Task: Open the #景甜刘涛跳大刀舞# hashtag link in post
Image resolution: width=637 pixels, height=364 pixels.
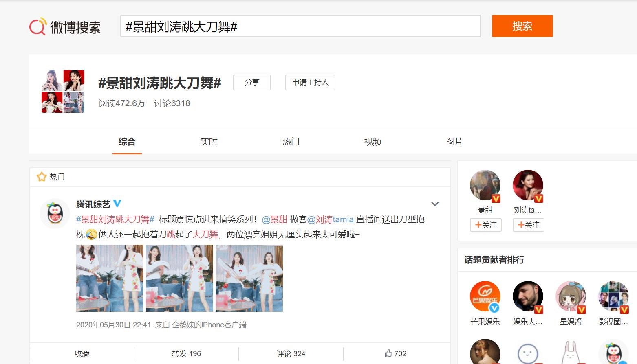Action: pos(115,219)
